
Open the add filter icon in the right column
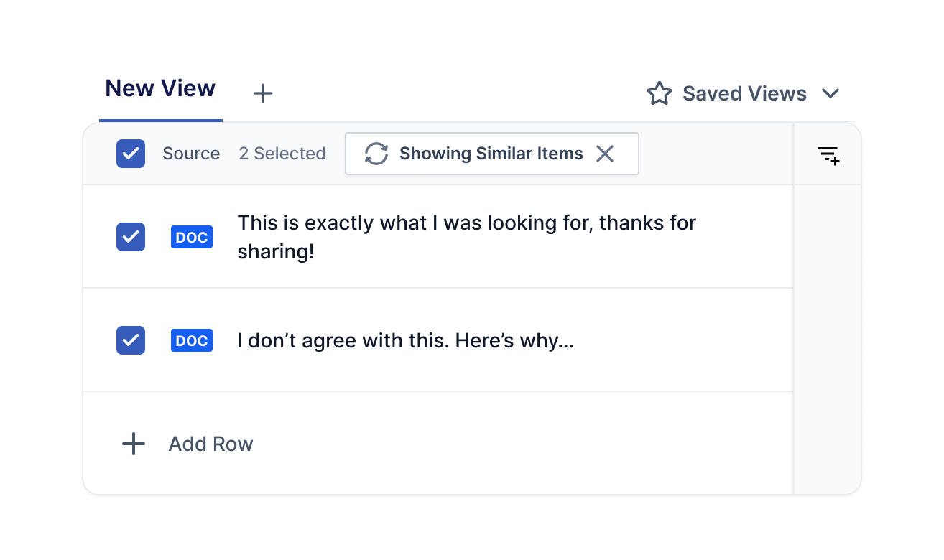(828, 155)
